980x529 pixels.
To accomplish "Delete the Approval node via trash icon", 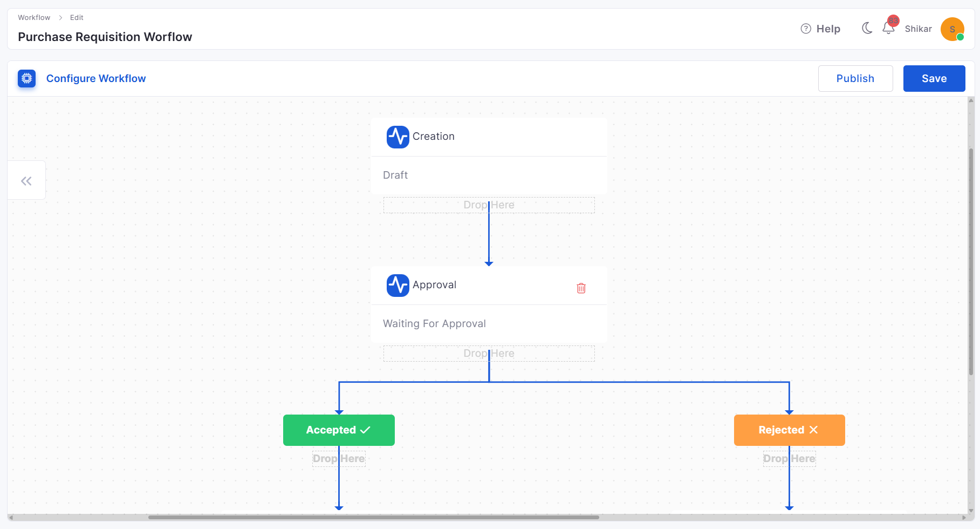I will point(581,288).
